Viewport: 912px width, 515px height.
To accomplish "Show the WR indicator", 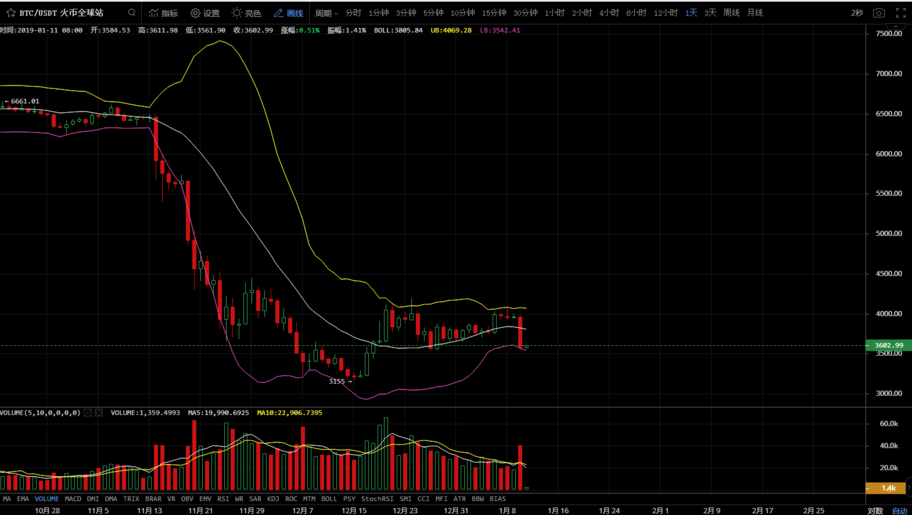I will 240,499.
